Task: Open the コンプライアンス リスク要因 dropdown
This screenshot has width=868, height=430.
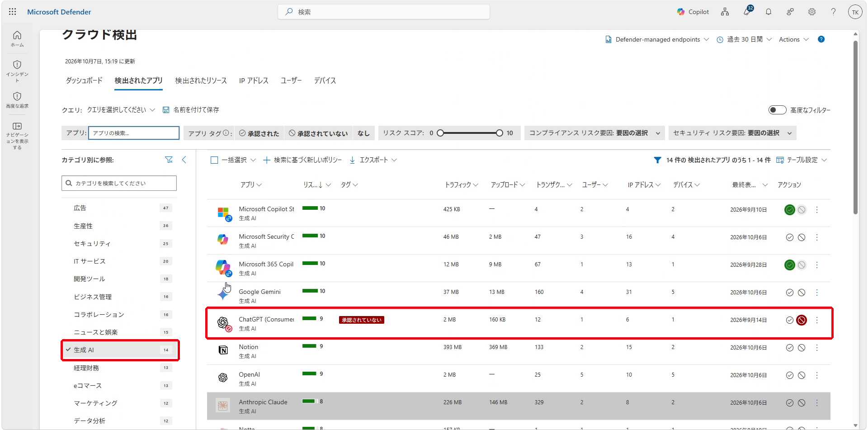Action: pos(594,133)
